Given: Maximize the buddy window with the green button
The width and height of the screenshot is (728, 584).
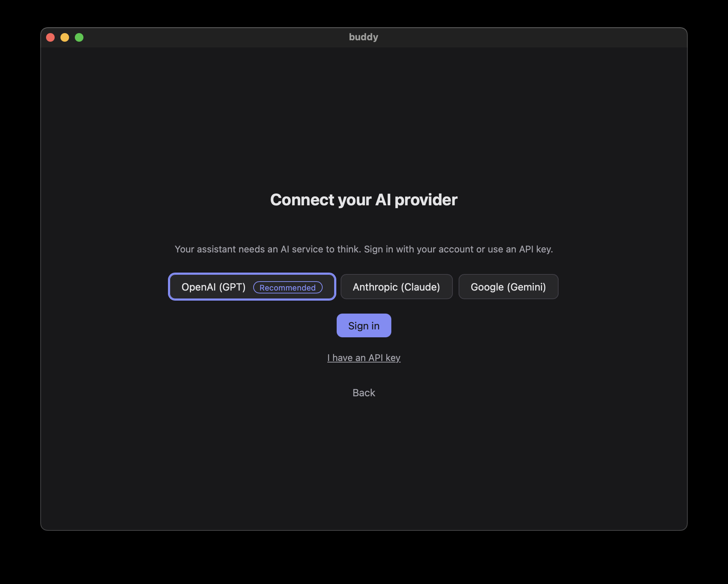Looking at the screenshot, I should [79, 37].
